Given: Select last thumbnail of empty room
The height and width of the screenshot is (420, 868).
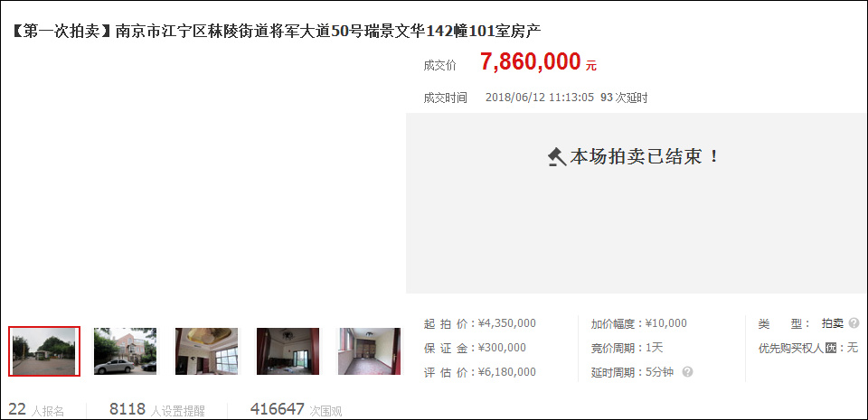Looking at the screenshot, I should click(x=369, y=351).
